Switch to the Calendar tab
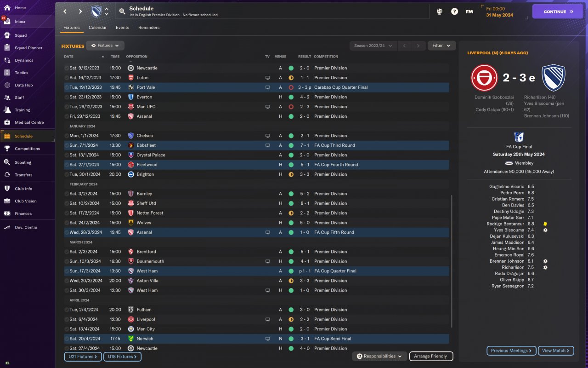This screenshot has width=588, height=368. pyautogui.click(x=97, y=28)
